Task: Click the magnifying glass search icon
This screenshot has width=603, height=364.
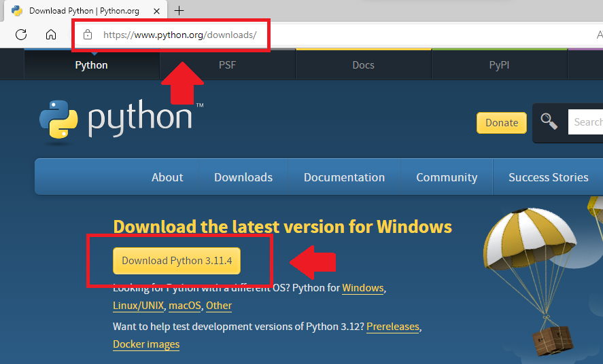Action: [x=549, y=122]
